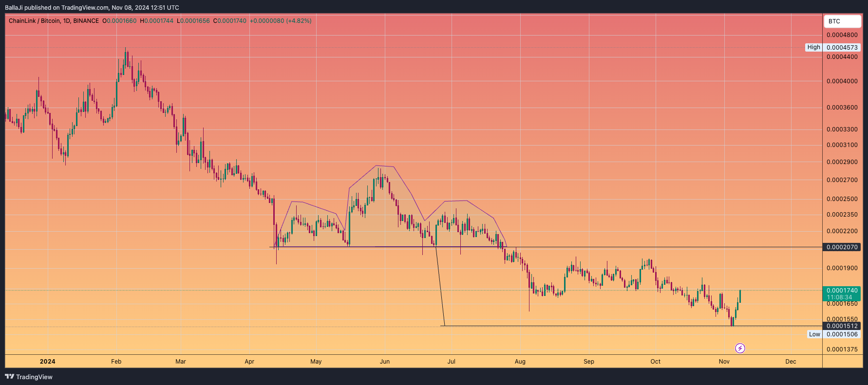Click the Nov label on the time axis
The image size is (868, 385).
[724, 361]
